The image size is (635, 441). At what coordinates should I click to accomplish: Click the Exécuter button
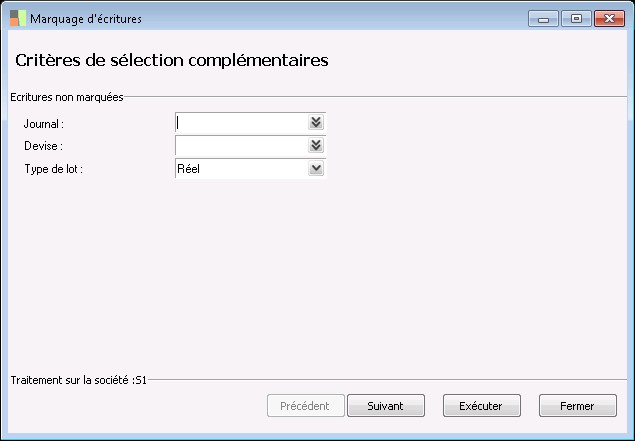[x=481, y=406]
